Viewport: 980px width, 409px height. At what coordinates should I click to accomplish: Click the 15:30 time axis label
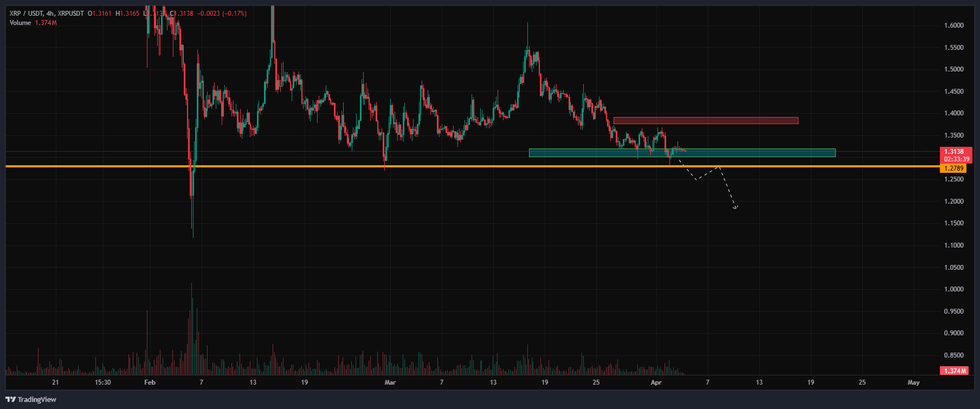(102, 382)
